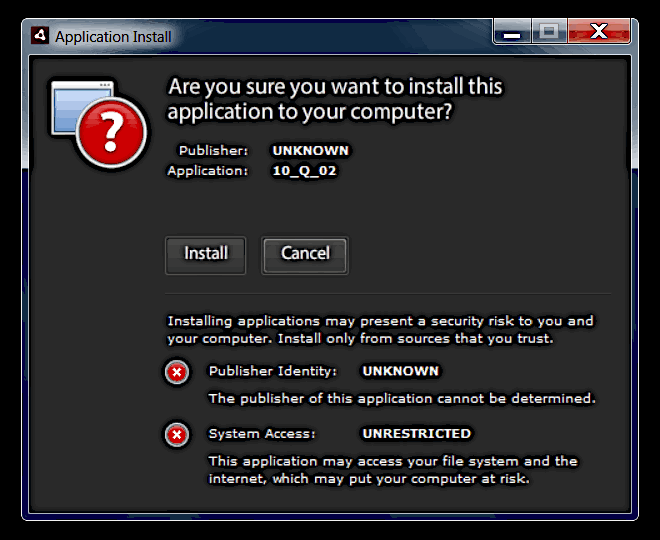Screen dimensions: 660x540
Task: Click the 'Installing applications may present a security risk' text
Action: point(380,330)
